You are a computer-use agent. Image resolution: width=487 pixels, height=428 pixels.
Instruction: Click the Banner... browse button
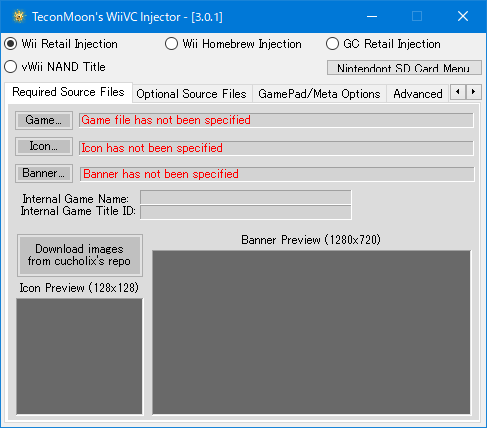(x=44, y=173)
